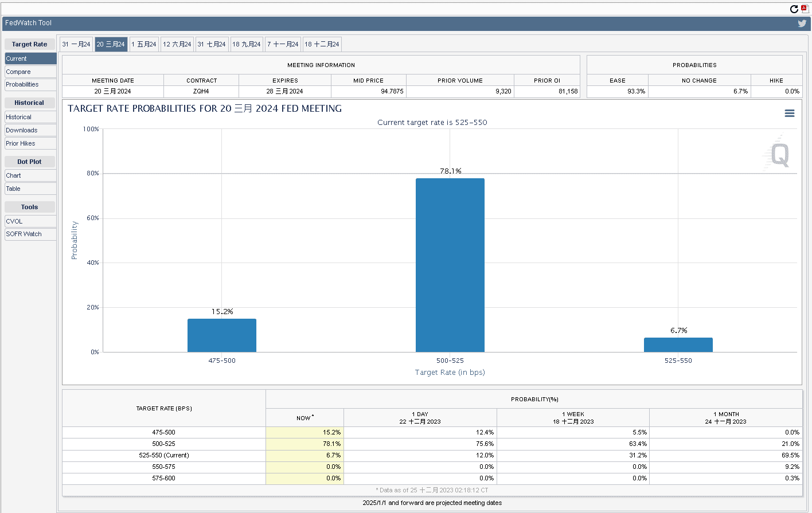This screenshot has width=812, height=513.
Task: Click the 63.4% 1 WEEK cell
Action: pos(573,444)
